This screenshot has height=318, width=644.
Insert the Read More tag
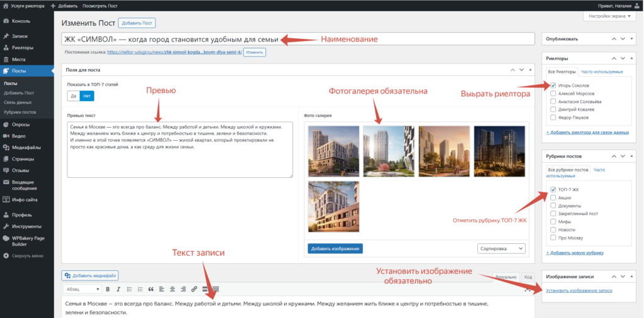tap(205, 289)
